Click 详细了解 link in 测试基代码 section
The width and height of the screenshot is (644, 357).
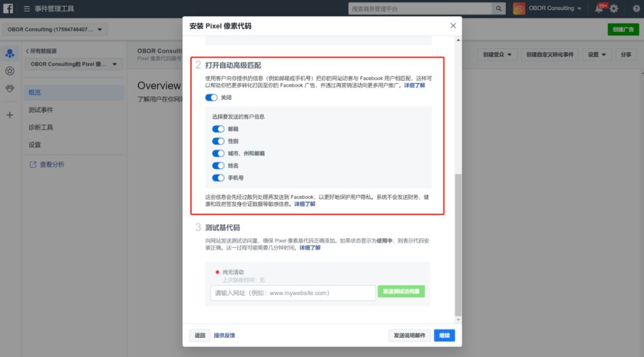pos(309,248)
